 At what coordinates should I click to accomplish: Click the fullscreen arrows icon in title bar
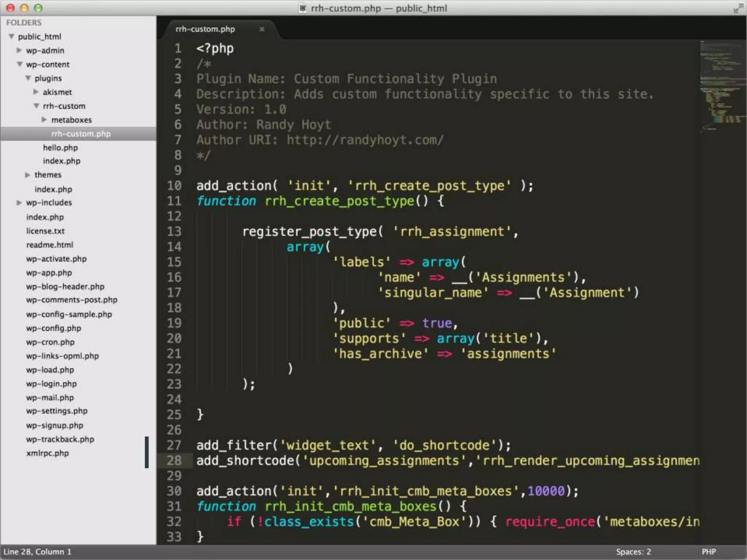(x=738, y=8)
